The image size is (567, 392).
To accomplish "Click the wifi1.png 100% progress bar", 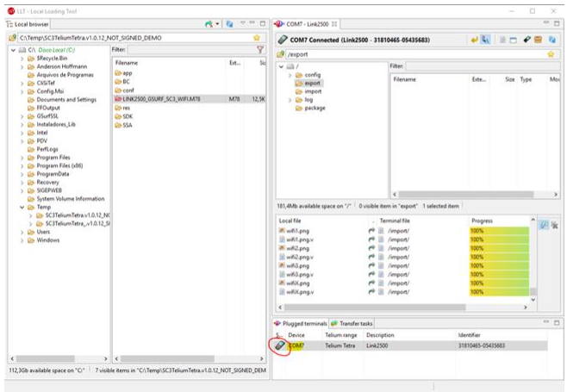I will 498,231.
